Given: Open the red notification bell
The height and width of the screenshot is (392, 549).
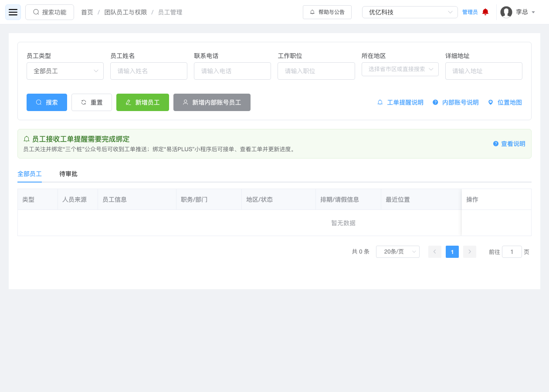Looking at the screenshot, I should [485, 12].
